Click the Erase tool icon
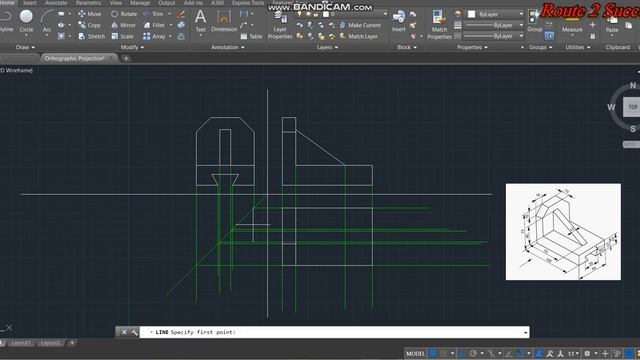Screen dimensions: 640x360 click(181, 14)
